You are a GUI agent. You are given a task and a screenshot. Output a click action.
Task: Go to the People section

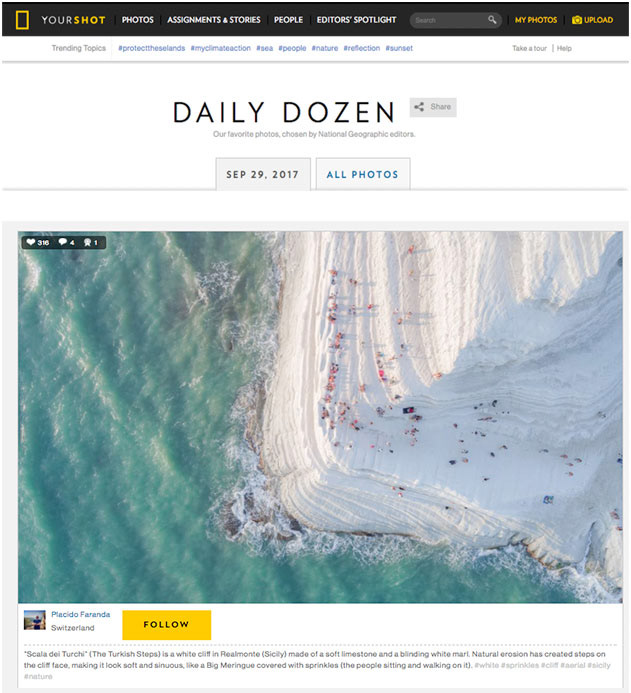click(288, 20)
